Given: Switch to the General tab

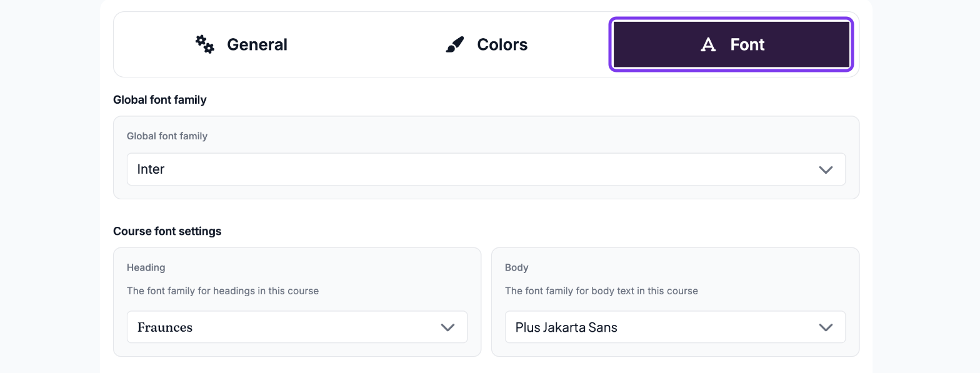Looking at the screenshot, I should click(x=241, y=44).
